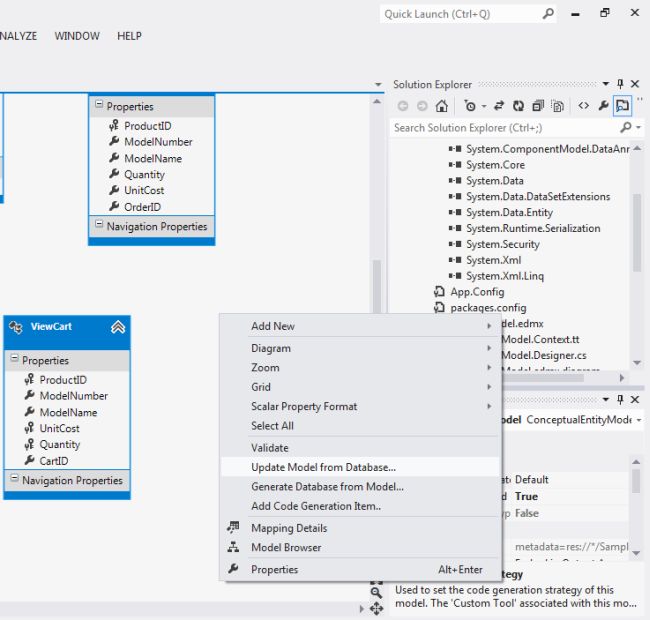The height and width of the screenshot is (620, 650).
Task: Click System.Core reference icon
Action: click(x=455, y=165)
